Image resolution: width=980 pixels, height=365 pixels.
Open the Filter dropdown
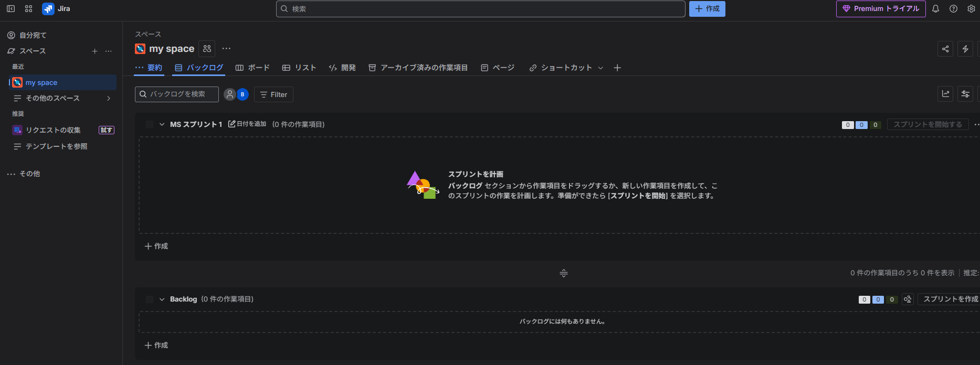[273, 94]
